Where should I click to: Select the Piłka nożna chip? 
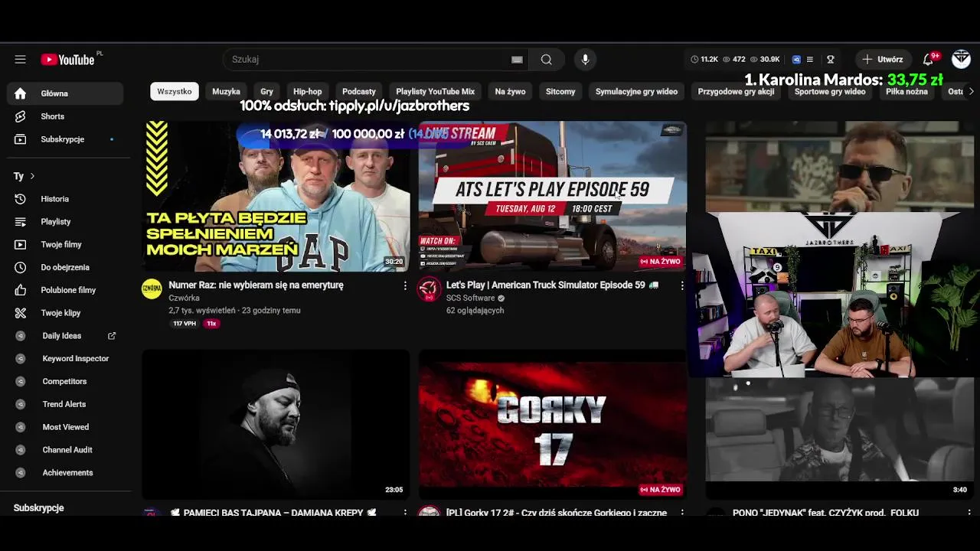click(x=906, y=91)
